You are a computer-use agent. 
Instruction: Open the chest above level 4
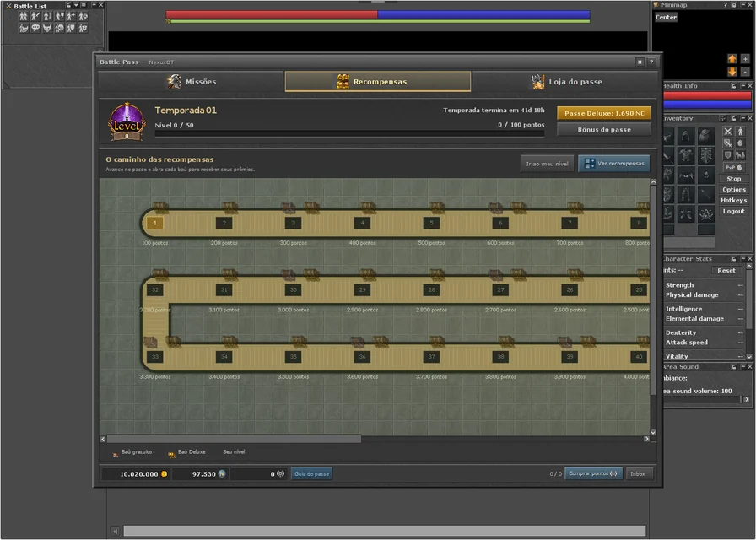pos(368,208)
